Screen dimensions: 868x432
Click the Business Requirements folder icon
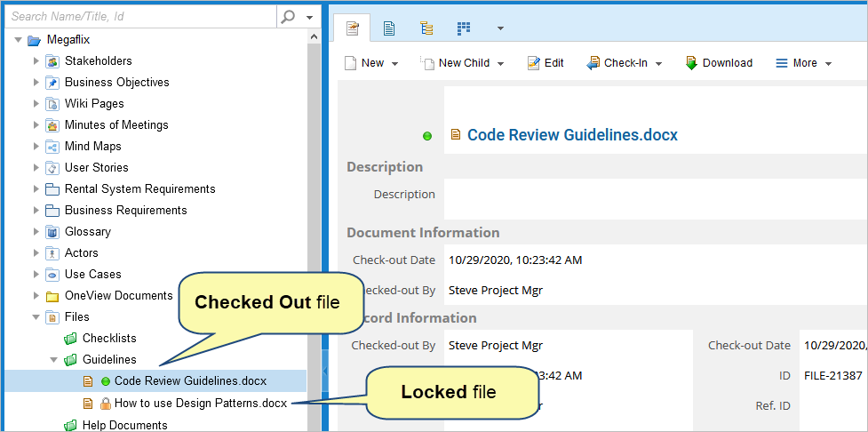click(x=52, y=211)
